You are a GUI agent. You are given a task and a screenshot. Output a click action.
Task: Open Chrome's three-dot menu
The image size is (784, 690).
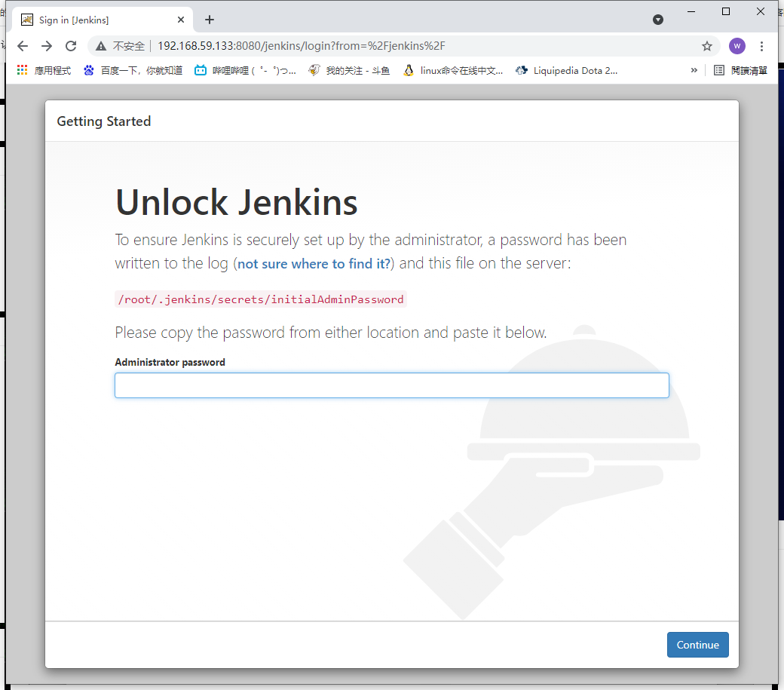pos(761,46)
